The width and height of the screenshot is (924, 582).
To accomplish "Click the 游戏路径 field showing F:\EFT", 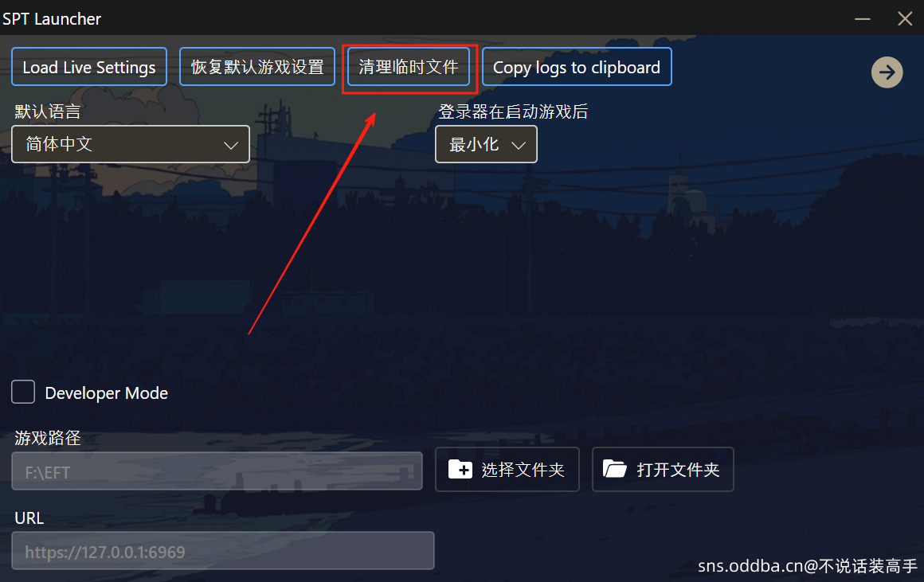I will (217, 471).
